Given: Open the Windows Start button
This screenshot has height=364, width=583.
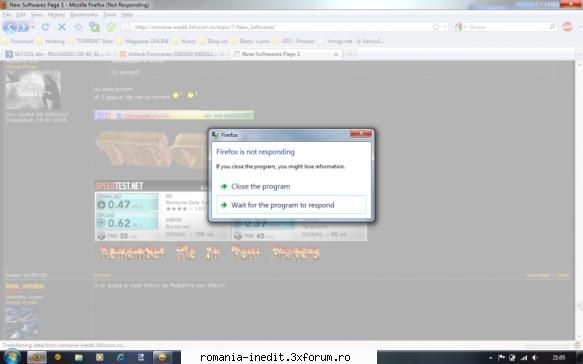Looking at the screenshot, I should pos(11,357).
